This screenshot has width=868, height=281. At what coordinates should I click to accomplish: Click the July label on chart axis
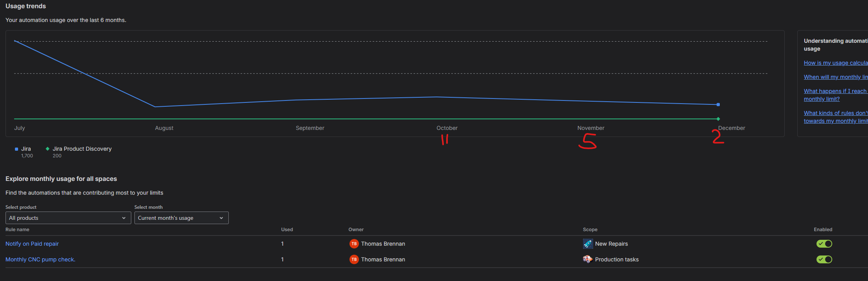tap(20, 128)
